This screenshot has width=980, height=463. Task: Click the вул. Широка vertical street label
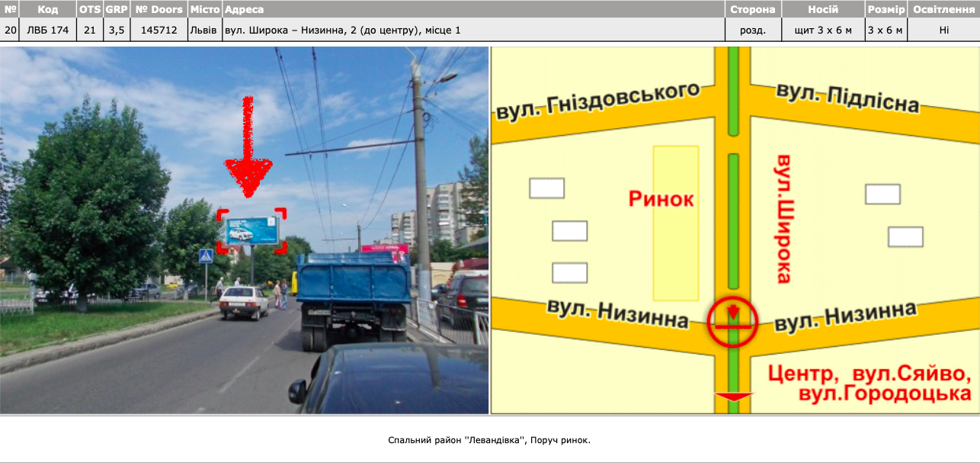[783, 218]
